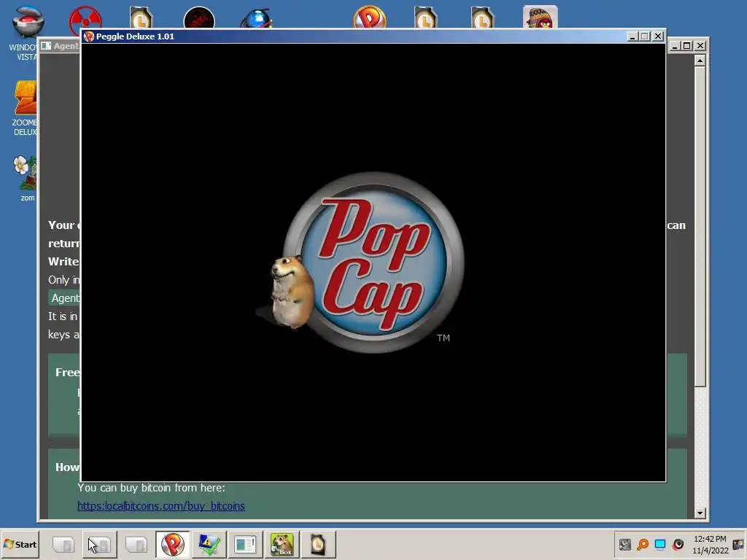This screenshot has height=560, width=747.
Task: Open the black circle red-scribble desktop icon
Action: click(199, 18)
